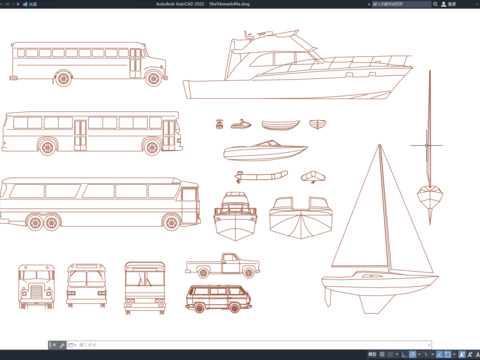
Task: Click the search help input field
Action: [401, 4]
